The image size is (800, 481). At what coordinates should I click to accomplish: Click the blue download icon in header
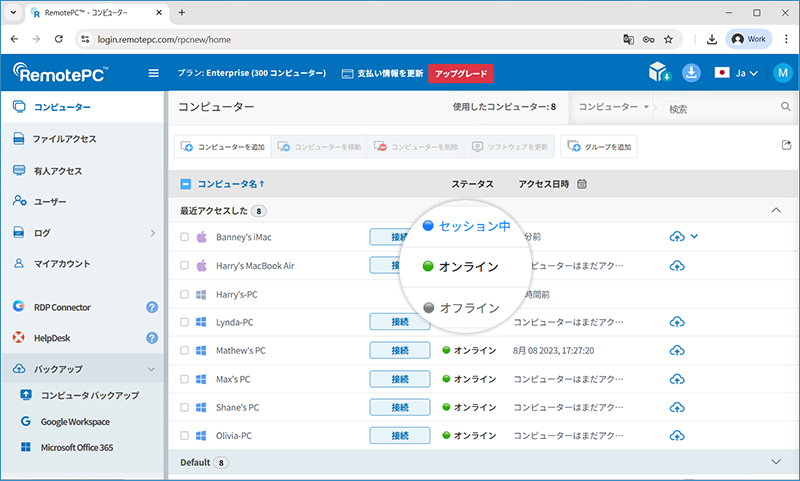[691, 73]
